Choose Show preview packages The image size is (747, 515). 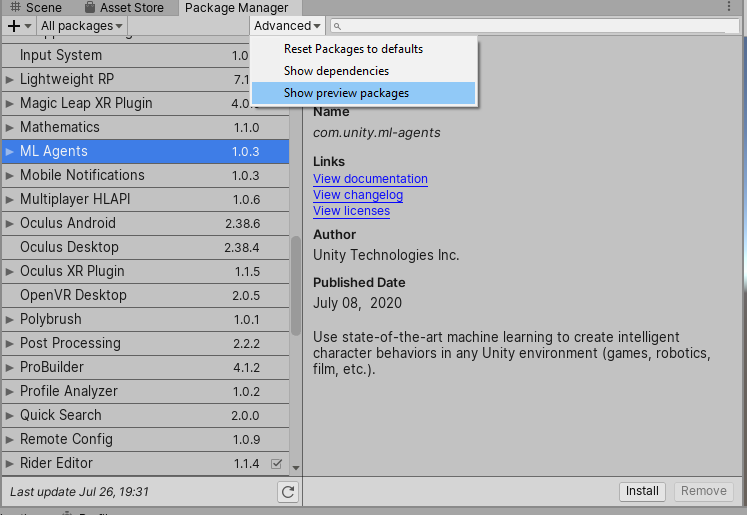[x=363, y=93]
